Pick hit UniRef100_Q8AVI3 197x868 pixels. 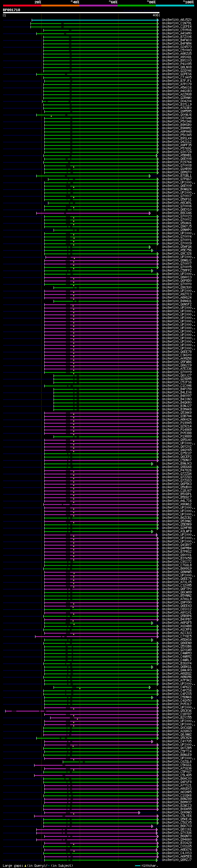click(x=177, y=277)
